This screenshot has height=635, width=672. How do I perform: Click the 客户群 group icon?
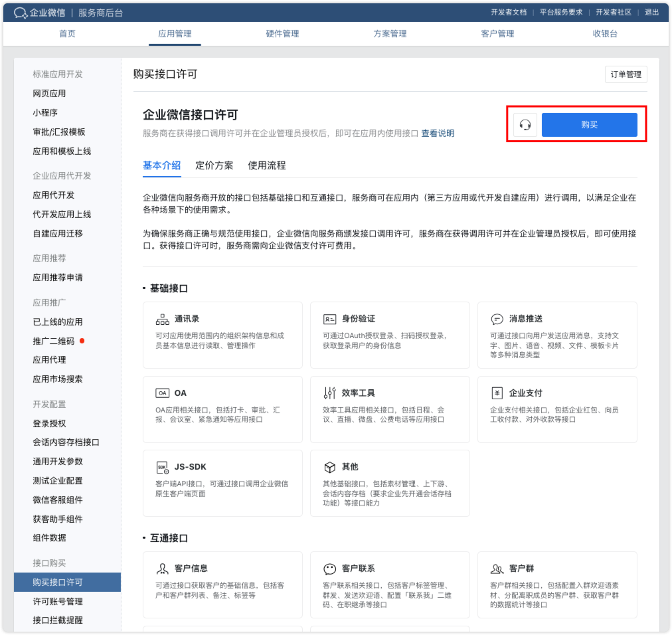(497, 569)
